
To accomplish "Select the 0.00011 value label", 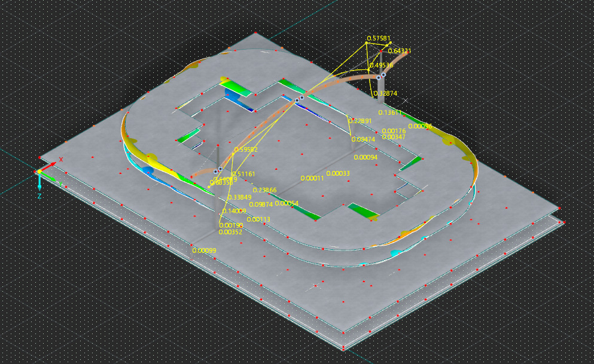I will [312, 178].
